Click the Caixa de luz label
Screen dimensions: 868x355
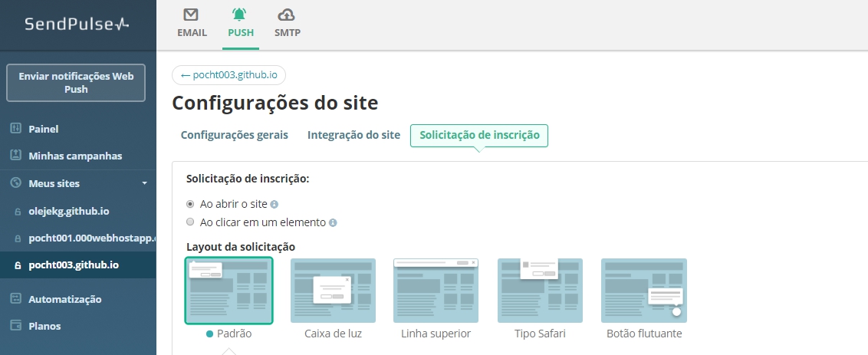tap(334, 334)
